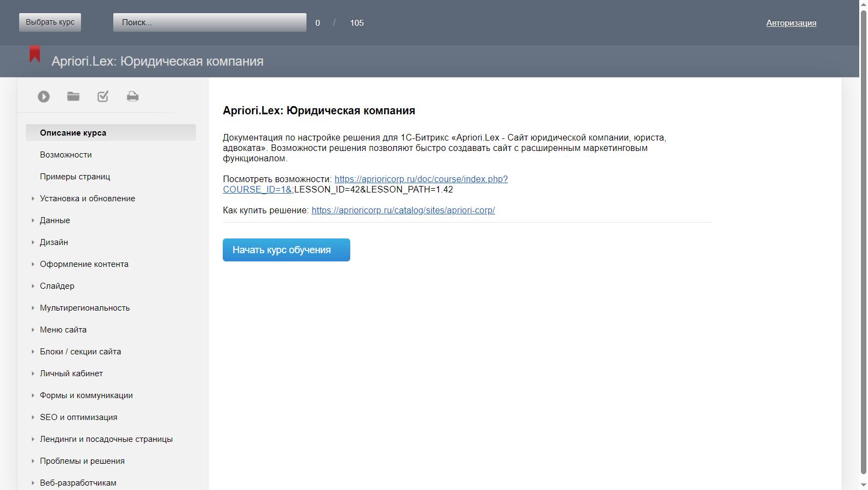The width and height of the screenshot is (868, 490).
Task: Expand arrow next to Данные
Action: pos(33,220)
